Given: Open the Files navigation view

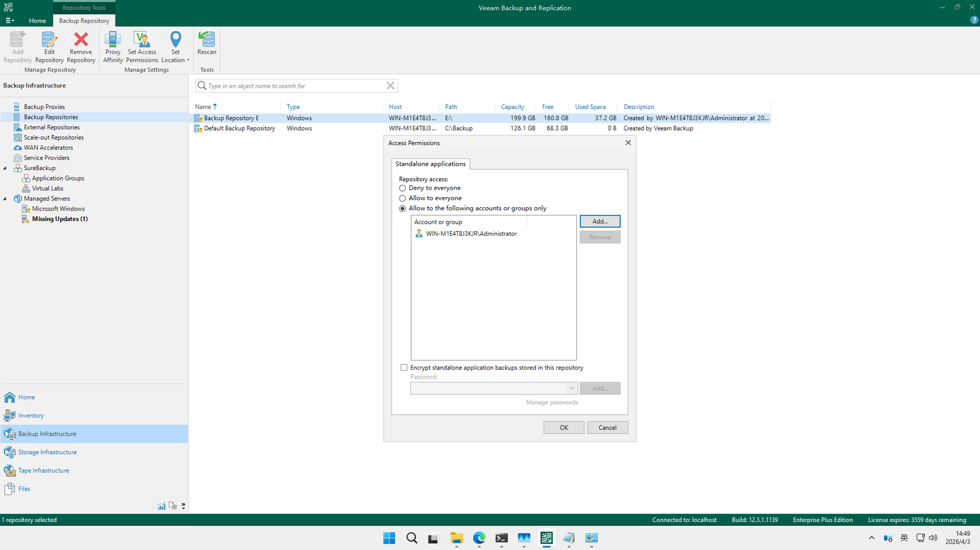Looking at the screenshot, I should 24,489.
